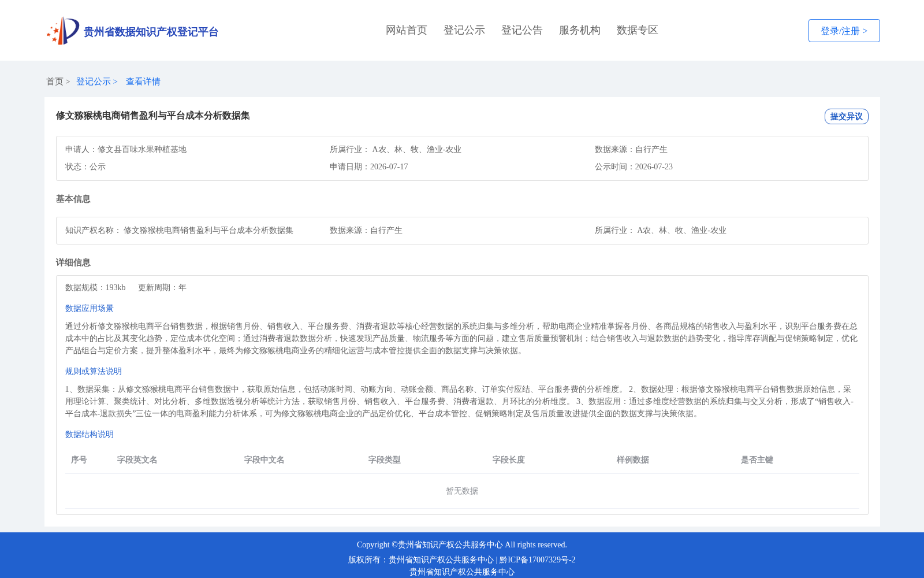Select 服务机构 from the top menu
The image size is (924, 578).
(x=580, y=30)
